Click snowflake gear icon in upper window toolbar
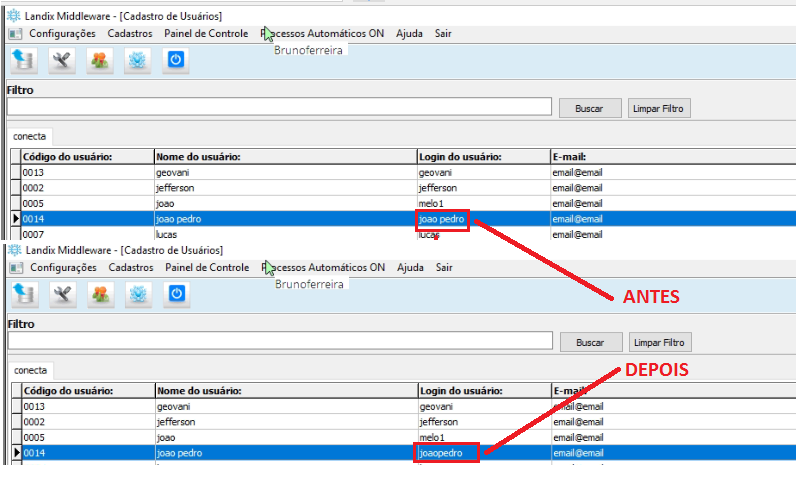 click(x=138, y=60)
